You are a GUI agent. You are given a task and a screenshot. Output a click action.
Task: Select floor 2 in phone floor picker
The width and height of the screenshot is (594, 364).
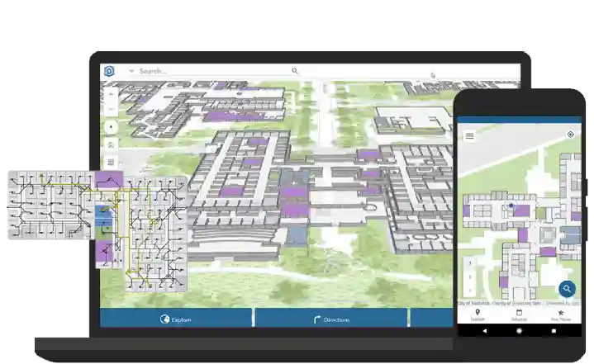[470, 277]
